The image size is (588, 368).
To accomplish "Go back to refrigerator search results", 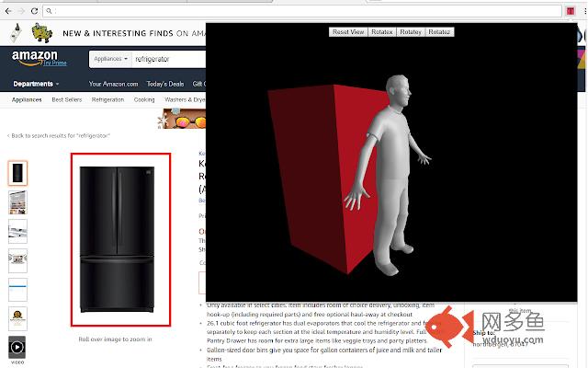I will coord(59,135).
